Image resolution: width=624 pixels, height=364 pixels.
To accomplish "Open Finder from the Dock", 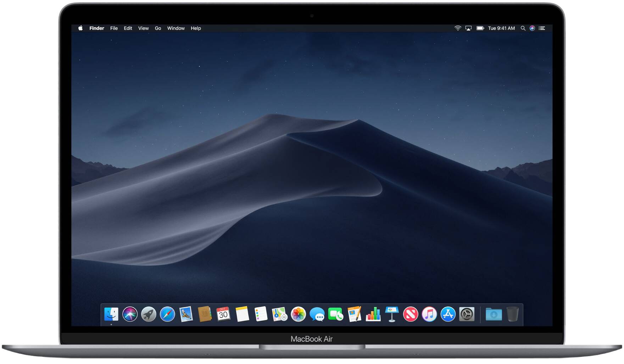I will (111, 314).
